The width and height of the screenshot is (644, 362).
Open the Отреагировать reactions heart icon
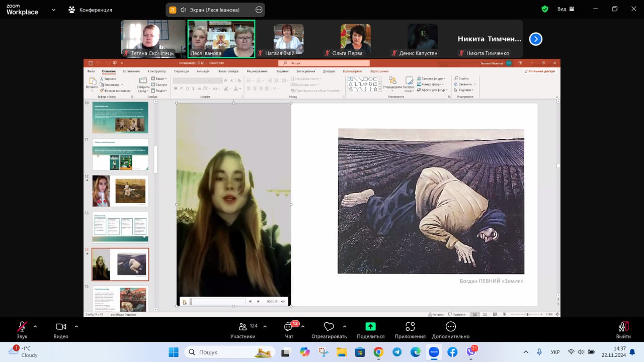point(329,330)
